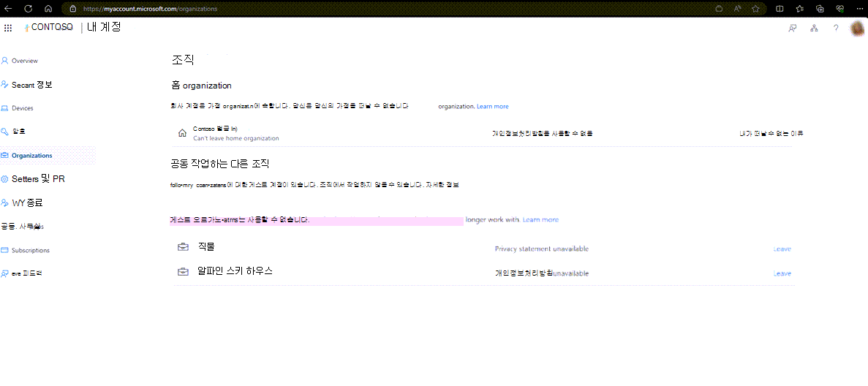Viewport: 868px width, 386px height.
Task: Go back using the browser back arrow
Action: pyautogui.click(x=8, y=8)
